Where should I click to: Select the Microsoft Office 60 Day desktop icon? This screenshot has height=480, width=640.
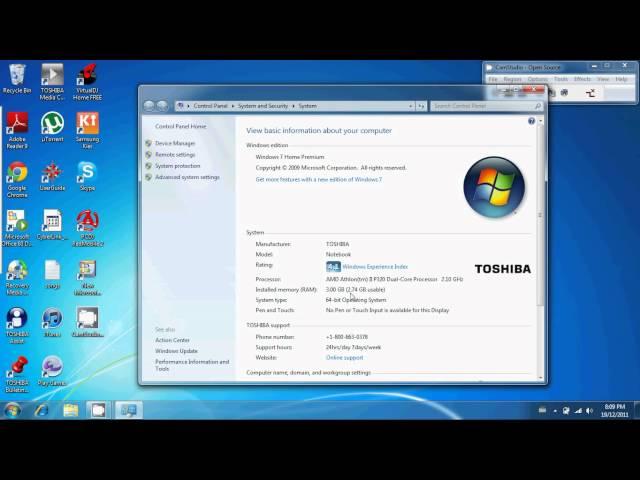[17, 228]
